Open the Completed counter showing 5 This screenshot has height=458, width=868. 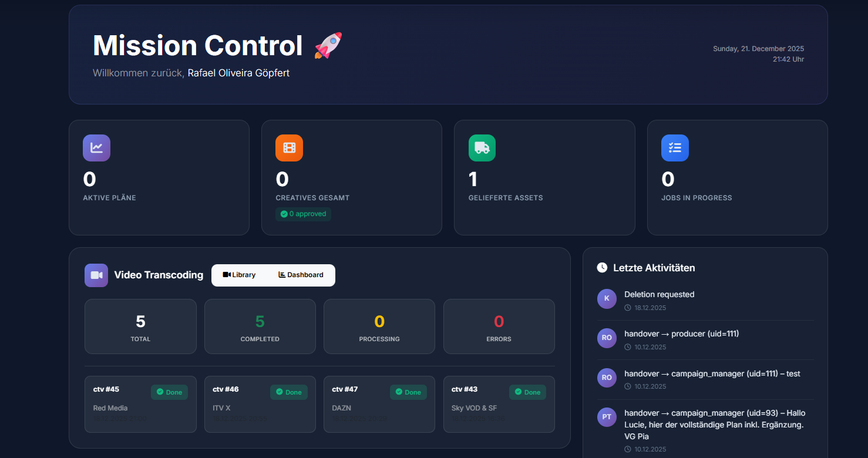260,326
